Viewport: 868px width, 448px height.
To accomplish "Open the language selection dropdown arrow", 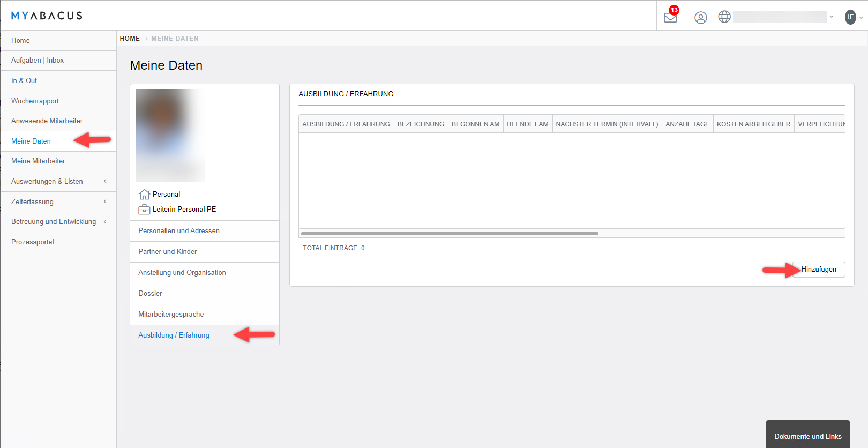I will tap(832, 17).
